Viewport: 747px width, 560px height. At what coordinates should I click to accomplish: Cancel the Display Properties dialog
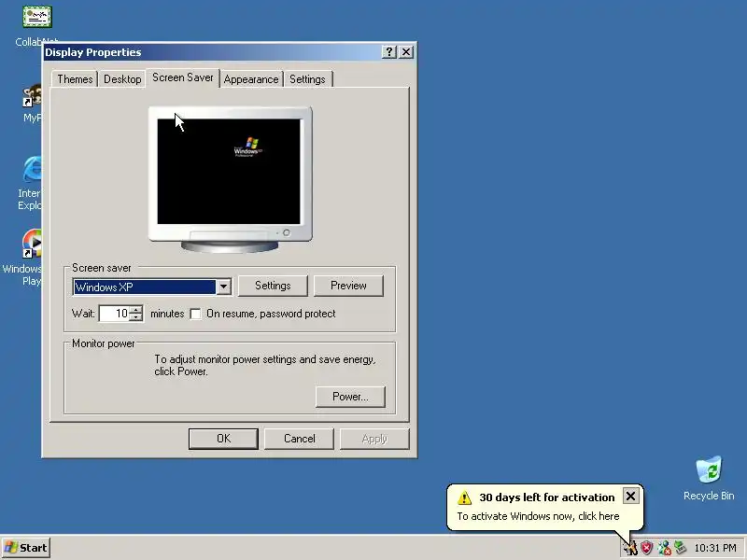point(299,439)
